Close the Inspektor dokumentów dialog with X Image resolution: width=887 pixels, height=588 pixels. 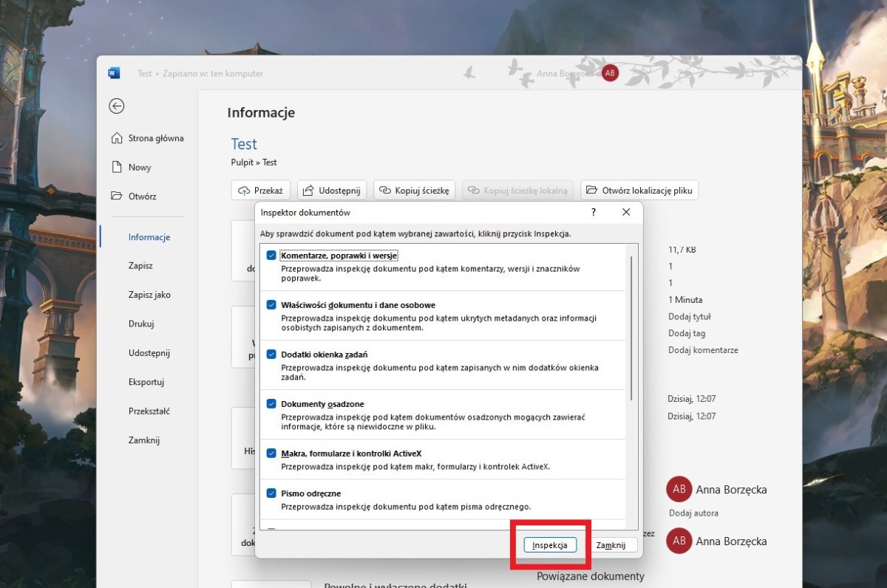click(x=626, y=212)
